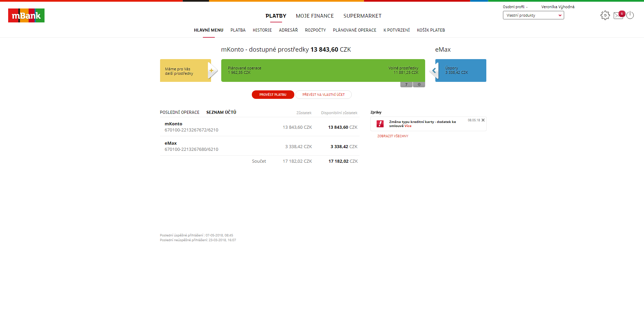The image size is (644, 321).
Task: Click the PROVÉST PLATBU button
Action: click(x=273, y=95)
